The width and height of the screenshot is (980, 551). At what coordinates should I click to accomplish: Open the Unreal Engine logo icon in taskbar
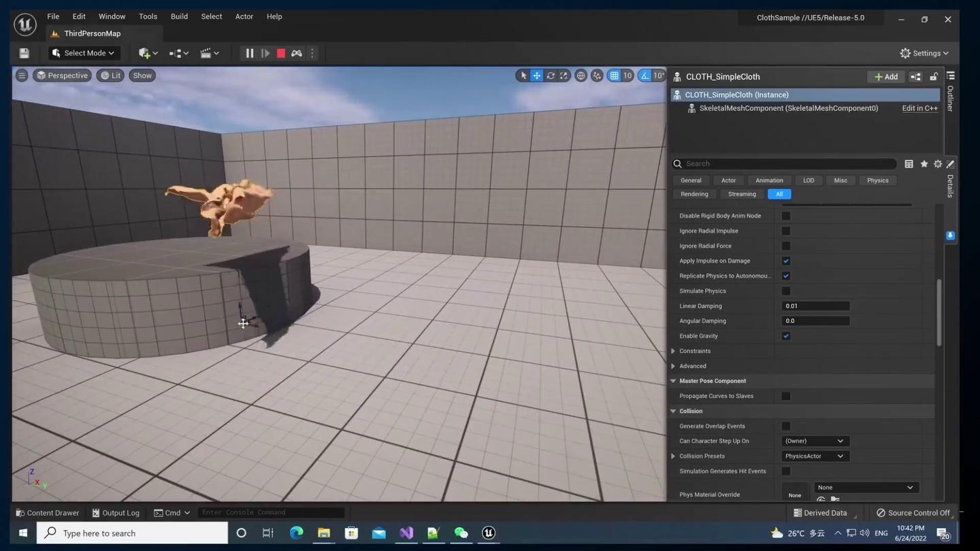pos(489,533)
